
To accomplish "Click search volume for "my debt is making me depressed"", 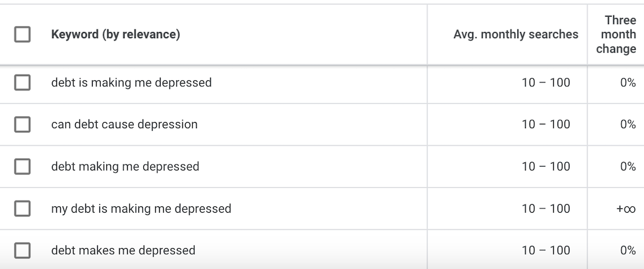I will tap(546, 208).
